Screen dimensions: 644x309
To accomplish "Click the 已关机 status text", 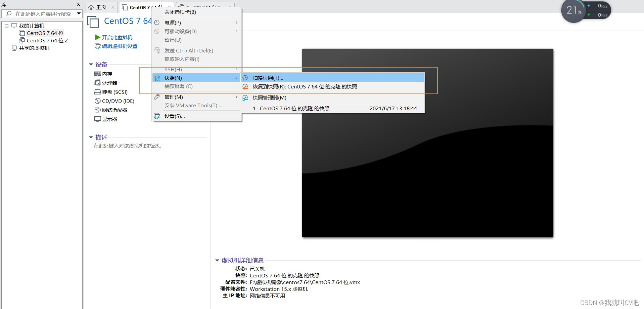I will tap(257, 269).
